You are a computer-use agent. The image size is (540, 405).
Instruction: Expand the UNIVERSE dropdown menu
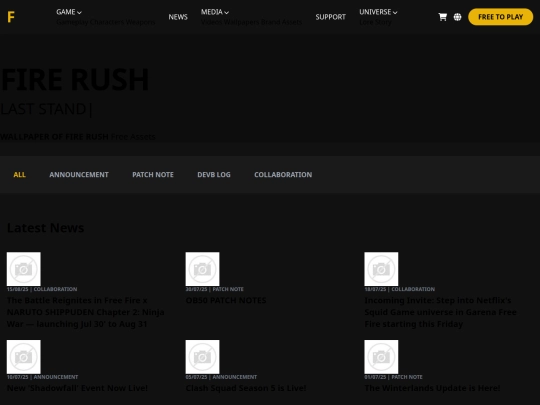click(378, 12)
